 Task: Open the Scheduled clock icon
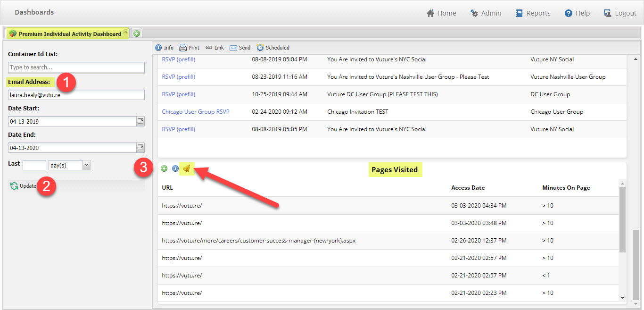[260, 48]
